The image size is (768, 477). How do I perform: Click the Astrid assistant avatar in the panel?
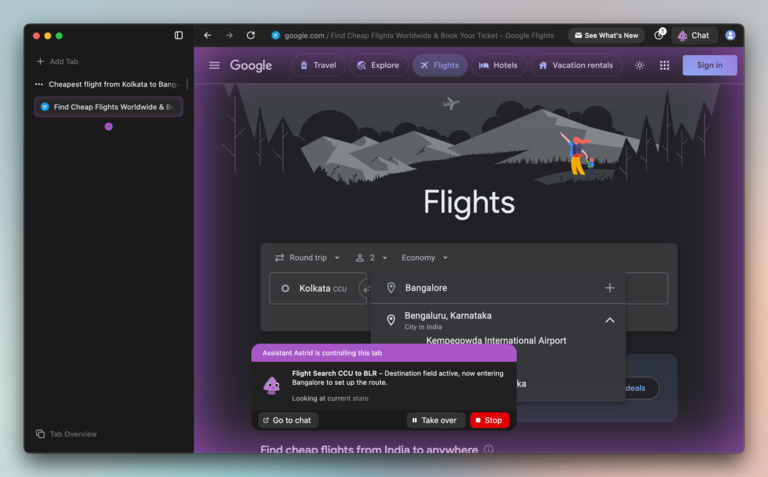(271, 385)
